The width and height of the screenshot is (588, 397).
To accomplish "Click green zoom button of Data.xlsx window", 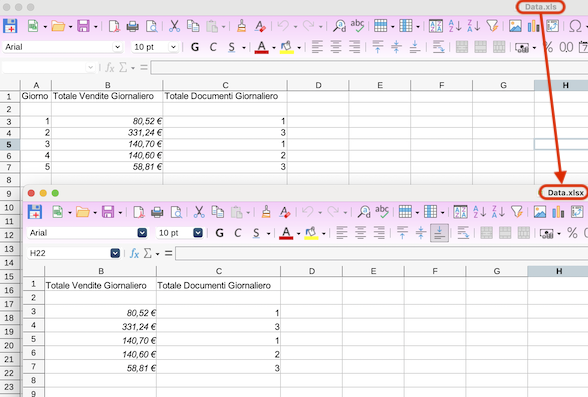I will coord(55,193).
